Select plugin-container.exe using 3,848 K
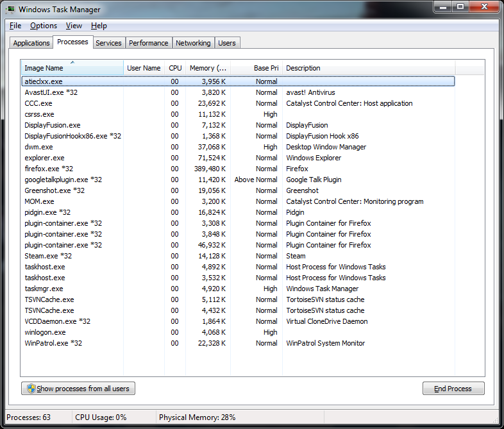Screen dimensions: 504x429 [x=238, y=234]
